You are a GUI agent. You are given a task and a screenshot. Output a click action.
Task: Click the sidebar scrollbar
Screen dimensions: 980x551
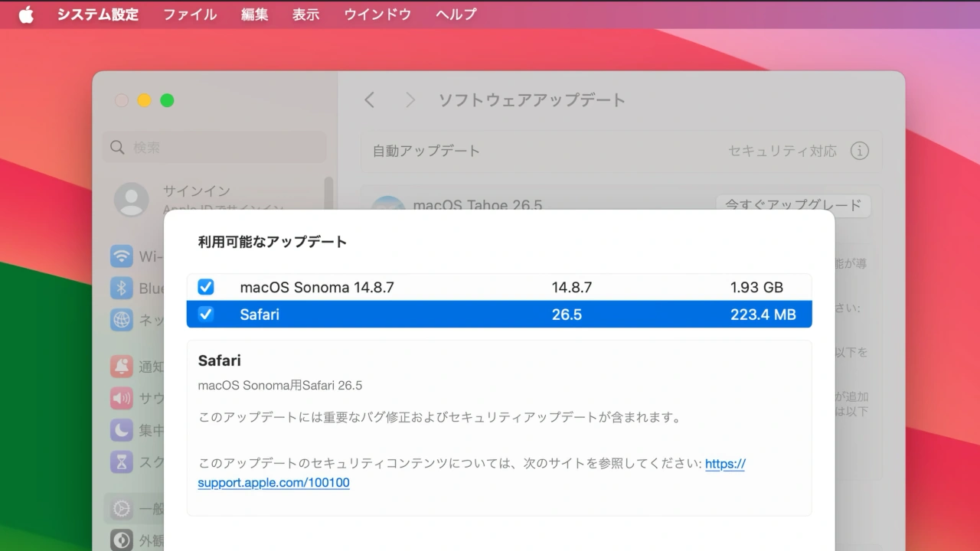329,193
